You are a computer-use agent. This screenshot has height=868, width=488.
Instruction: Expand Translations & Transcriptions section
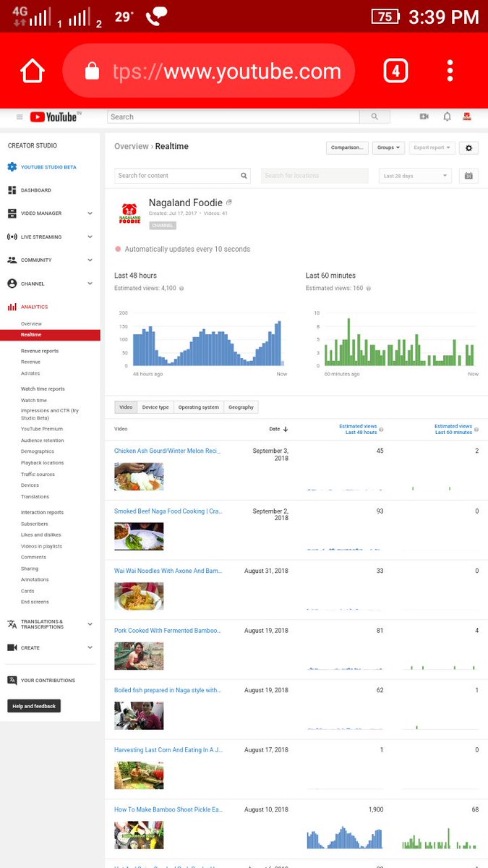[x=90, y=624]
